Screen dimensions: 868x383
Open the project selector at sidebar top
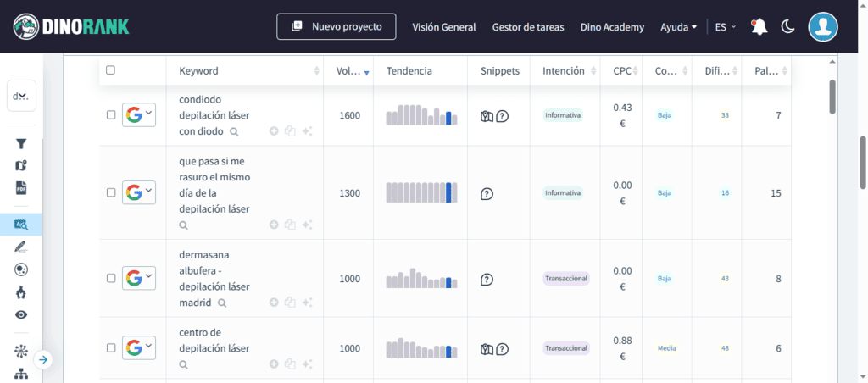21,96
